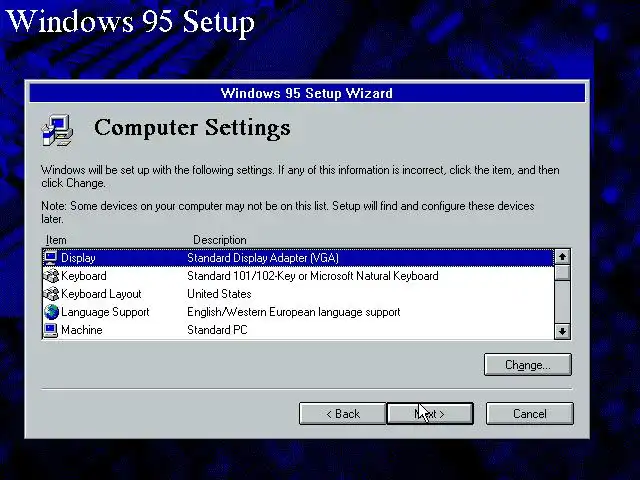640x480 pixels.
Task: Click the Standard 101/102-Key keyboard description
Action: pos(313,276)
